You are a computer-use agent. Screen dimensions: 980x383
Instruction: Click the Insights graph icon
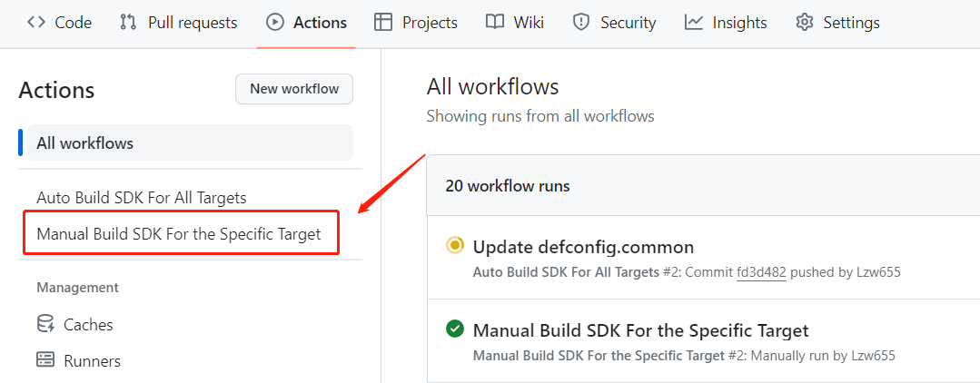[x=694, y=23]
